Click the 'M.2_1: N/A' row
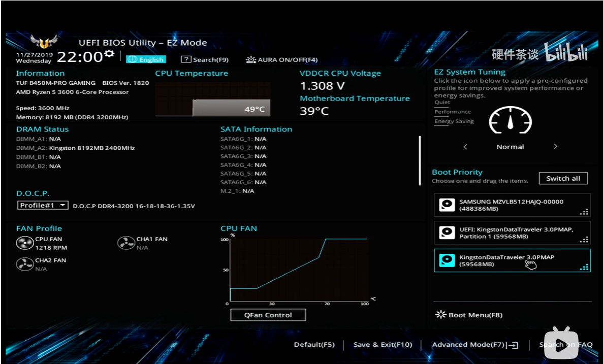 coord(237,191)
